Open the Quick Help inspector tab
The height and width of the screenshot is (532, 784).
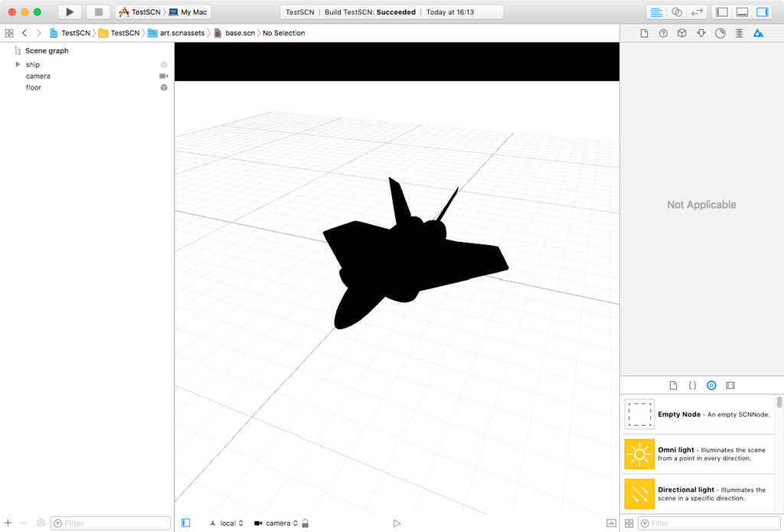point(663,33)
